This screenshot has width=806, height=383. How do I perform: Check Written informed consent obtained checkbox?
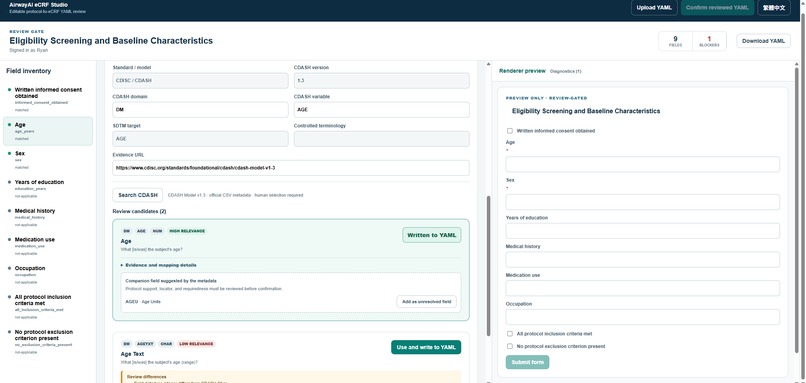pyautogui.click(x=510, y=131)
